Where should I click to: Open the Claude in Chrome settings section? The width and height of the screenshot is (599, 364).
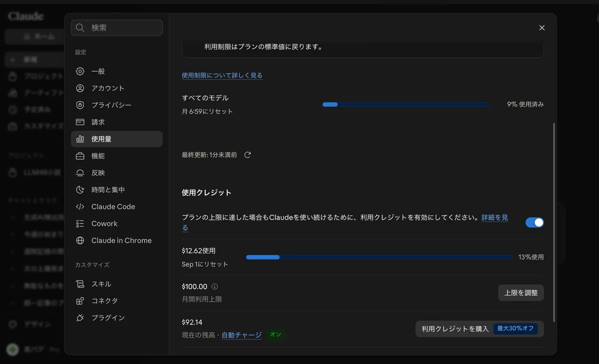coord(117,241)
